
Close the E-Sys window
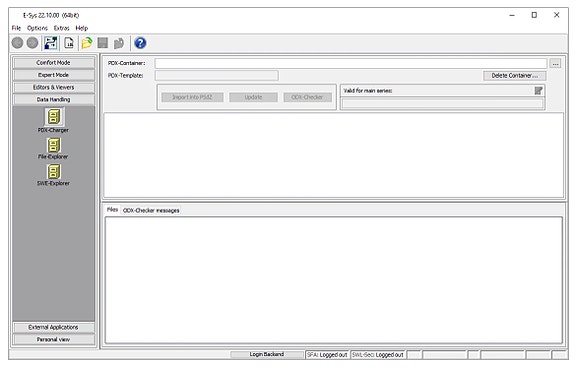tap(556, 15)
